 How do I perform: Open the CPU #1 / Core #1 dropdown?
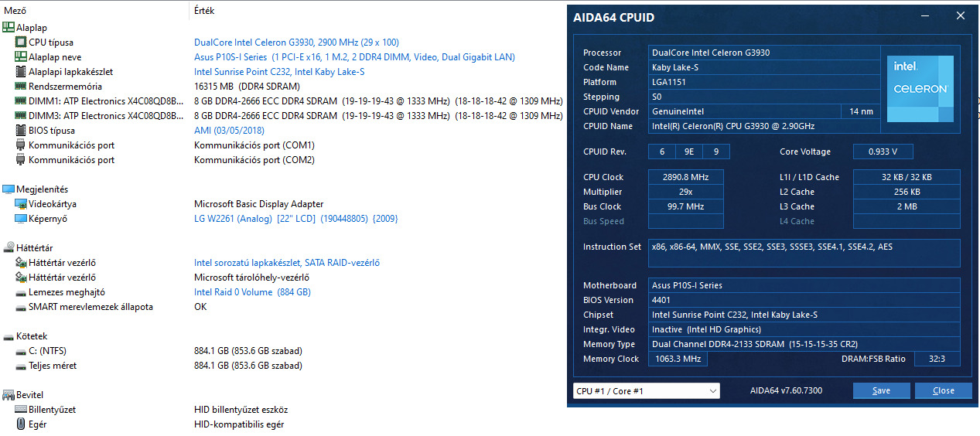(647, 391)
